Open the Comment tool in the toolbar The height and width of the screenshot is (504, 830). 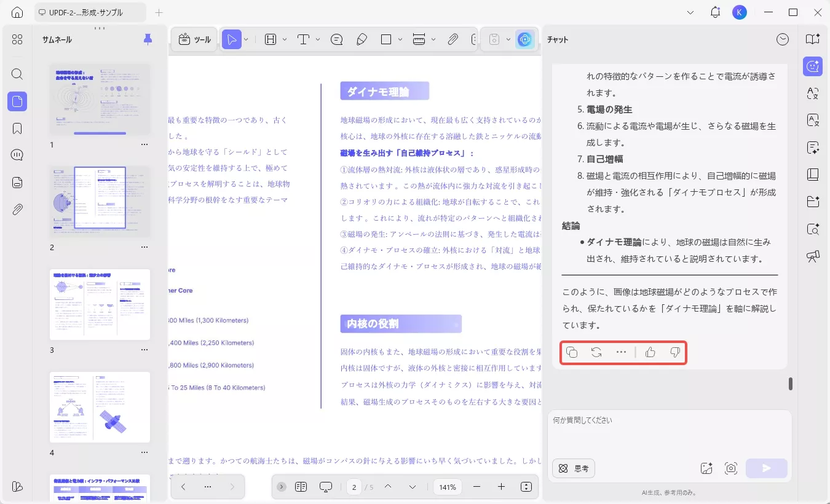click(x=336, y=39)
